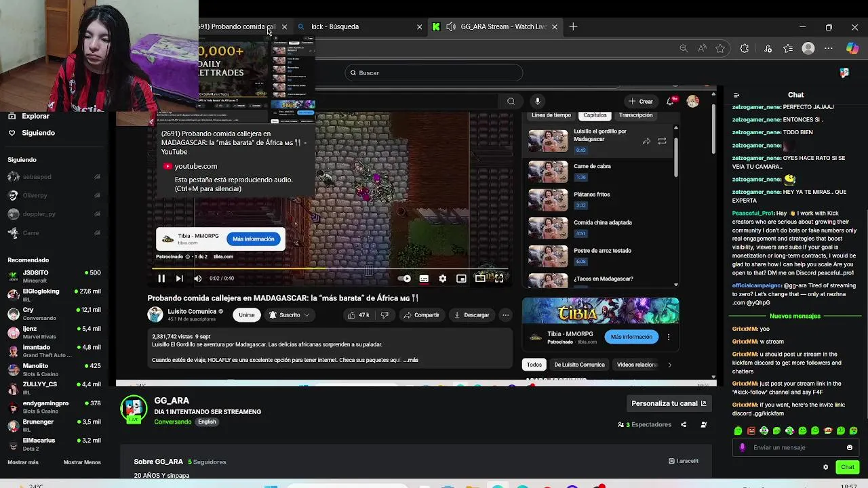This screenshot has width=868, height=488.
Task: Click Personaliza tu canal button
Action: point(669,403)
